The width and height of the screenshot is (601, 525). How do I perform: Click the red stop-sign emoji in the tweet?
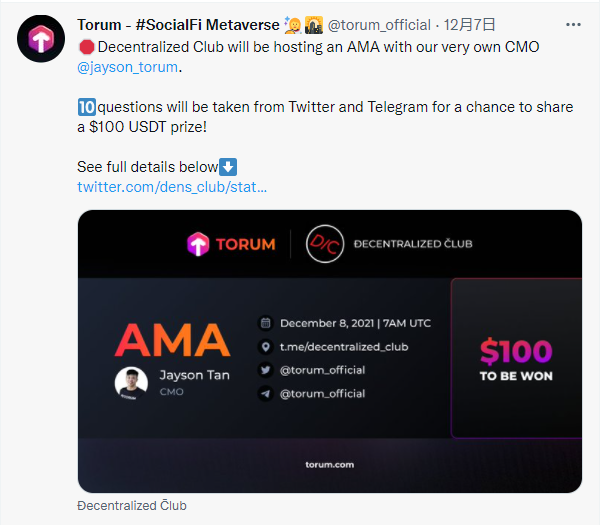[x=86, y=47]
